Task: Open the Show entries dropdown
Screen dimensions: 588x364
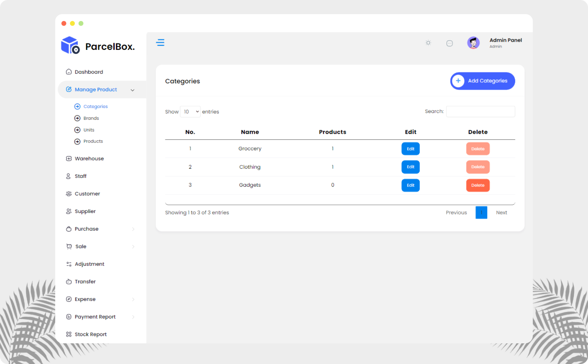Action: [190, 111]
